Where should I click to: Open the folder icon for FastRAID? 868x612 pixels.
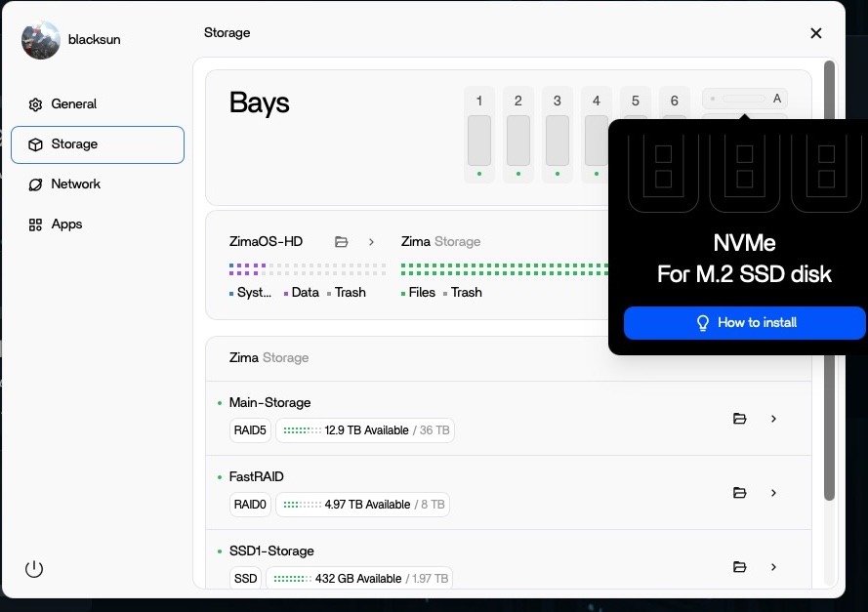(x=739, y=493)
